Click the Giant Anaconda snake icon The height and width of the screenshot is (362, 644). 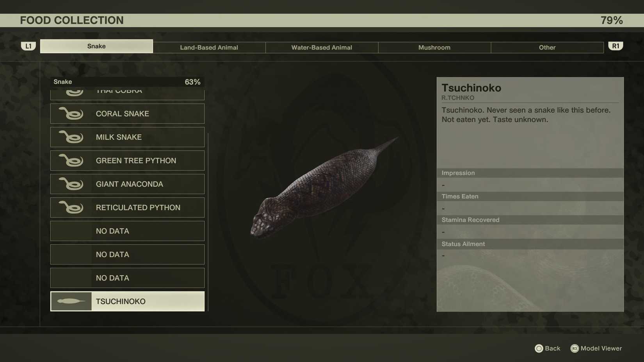click(x=71, y=184)
